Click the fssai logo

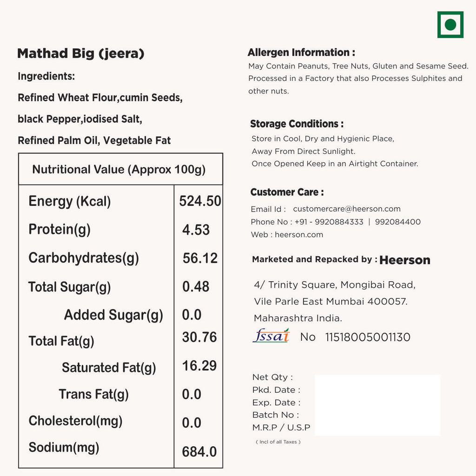(x=271, y=336)
